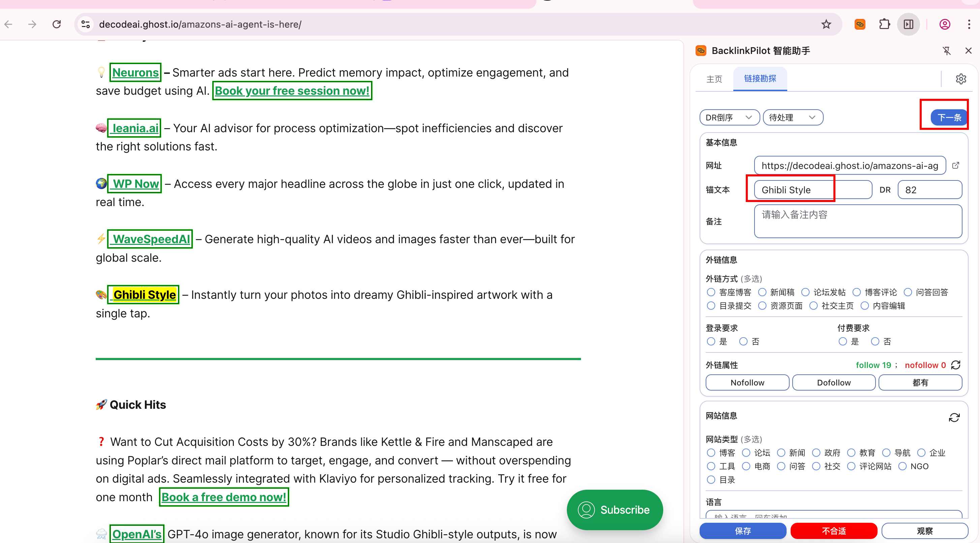Click the 备注 notes textarea
This screenshot has width=980, height=543.
[858, 221]
